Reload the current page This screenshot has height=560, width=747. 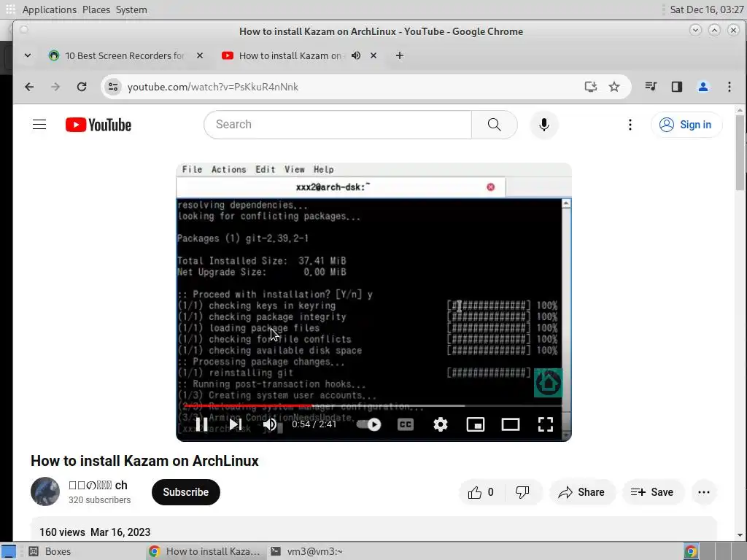(82, 87)
